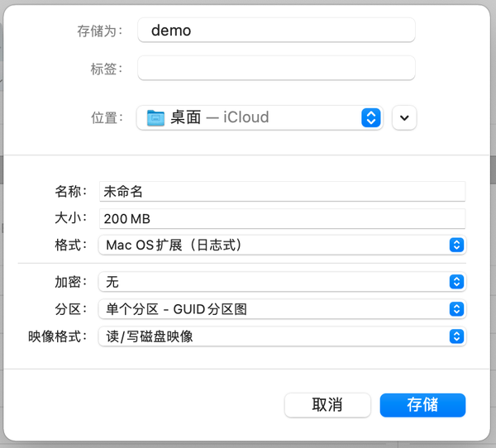Screen dimensions: 496x448
Task: Click the 标签 label
Action: (x=107, y=69)
